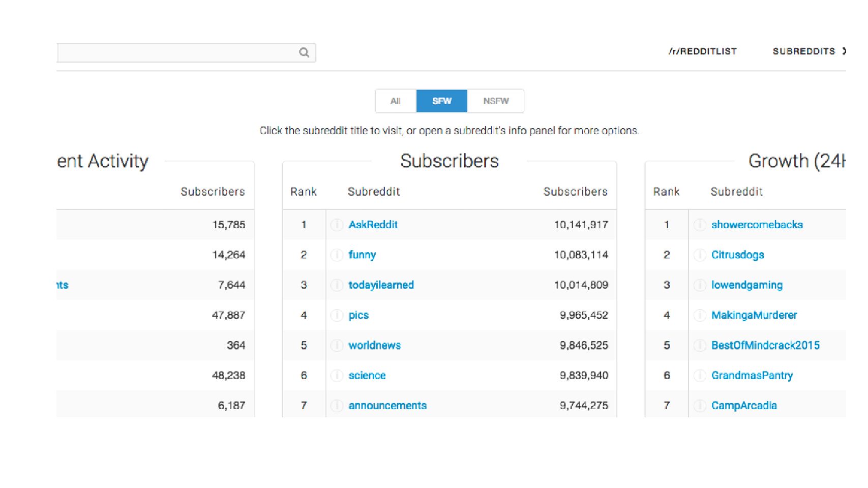
Task: Visit the lowendgaming subreddit
Action: point(747,285)
